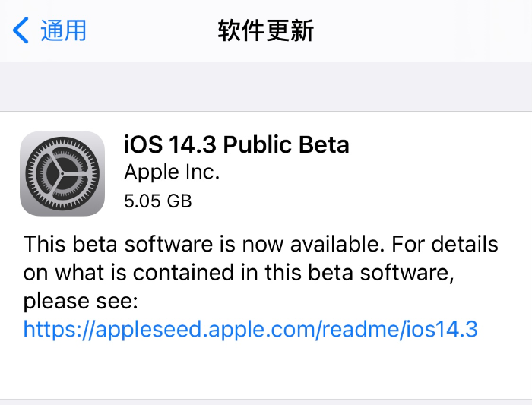The image size is (532, 405).
Task: Click the Settings gear update icon
Action: point(62,173)
